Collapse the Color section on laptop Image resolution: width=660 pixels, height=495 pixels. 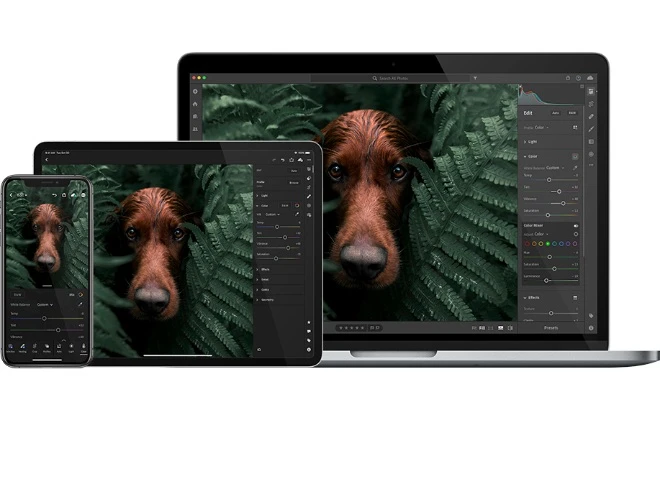[x=531, y=156]
